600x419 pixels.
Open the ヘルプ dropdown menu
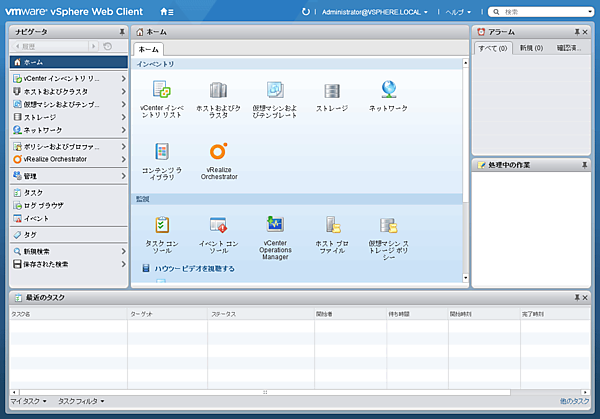tap(456, 12)
